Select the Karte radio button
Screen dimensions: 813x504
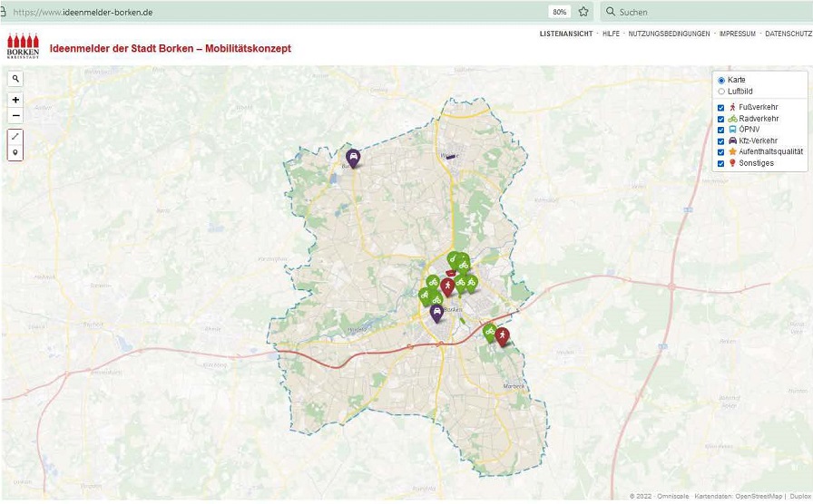coord(721,80)
